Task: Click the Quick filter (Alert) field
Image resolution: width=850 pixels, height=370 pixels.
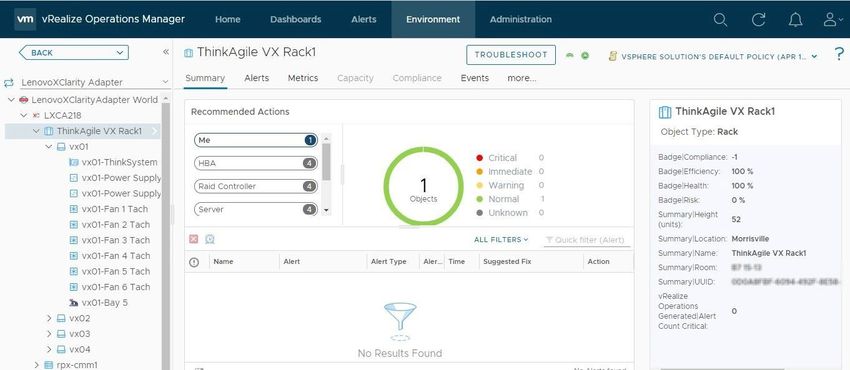Action: pyautogui.click(x=587, y=240)
